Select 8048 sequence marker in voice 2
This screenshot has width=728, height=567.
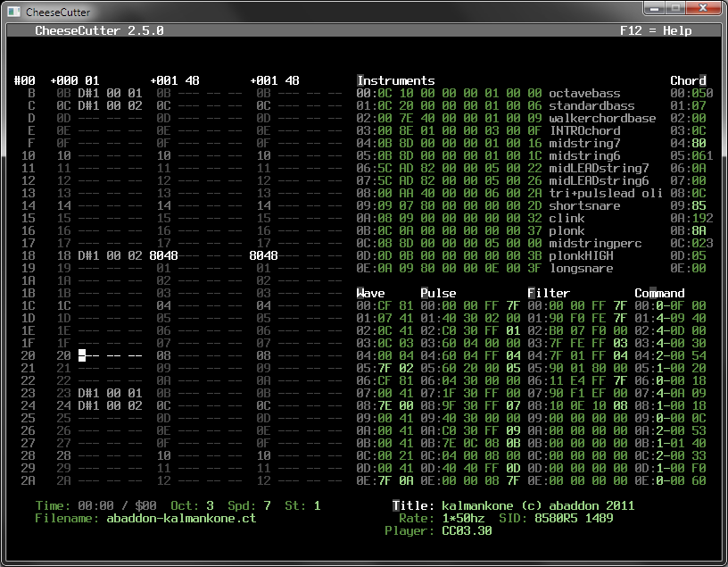coord(163,256)
